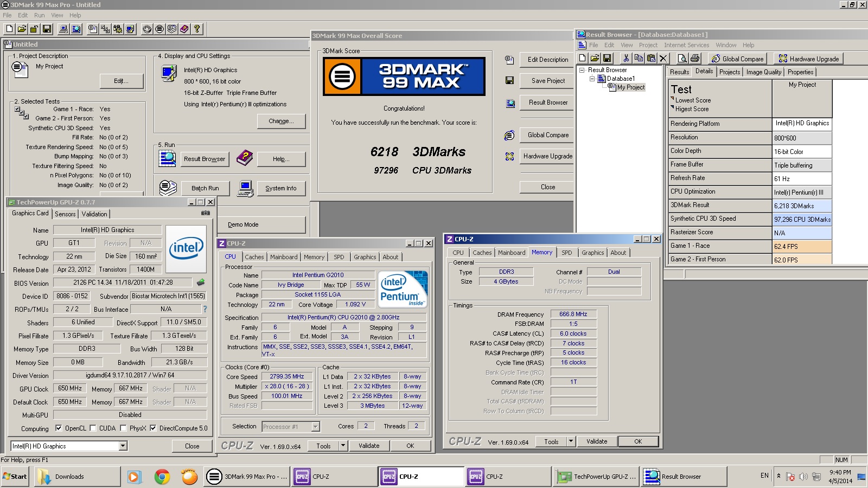This screenshot has height=488, width=868.
Task: Click Batch Run stacked pages toolbar icon
Action: point(172,29)
